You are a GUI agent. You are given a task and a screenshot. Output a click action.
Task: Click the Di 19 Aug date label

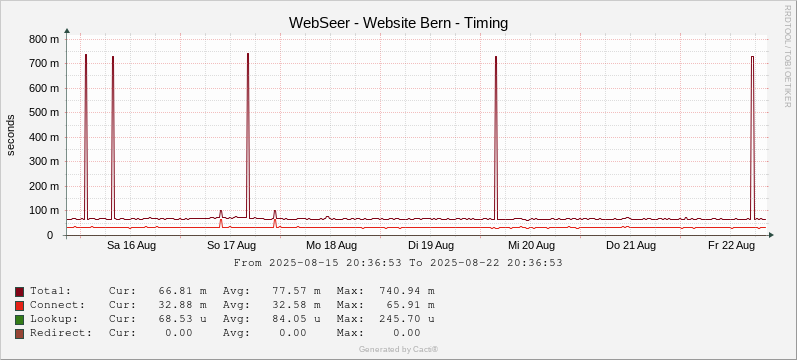(x=431, y=246)
